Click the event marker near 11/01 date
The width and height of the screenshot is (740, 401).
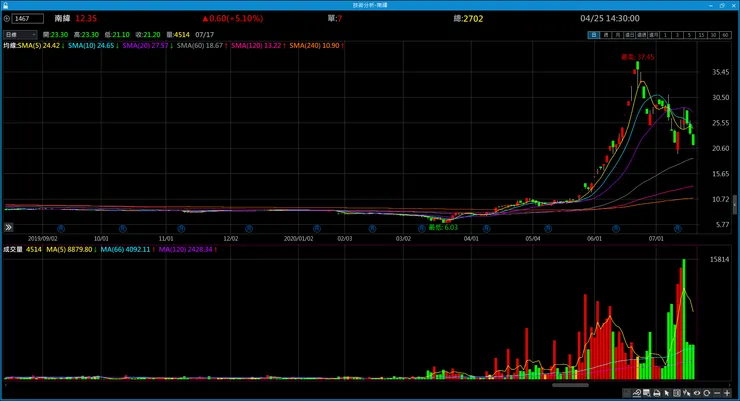click(x=181, y=228)
